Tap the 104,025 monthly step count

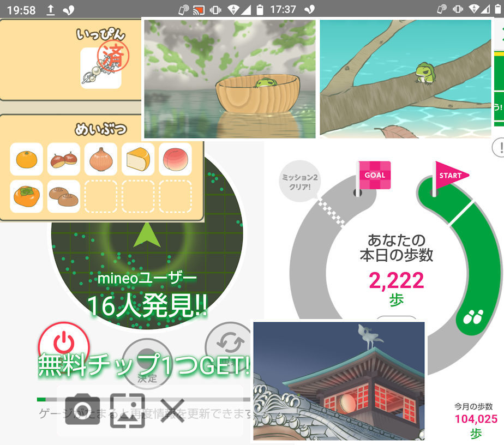pos(476,419)
